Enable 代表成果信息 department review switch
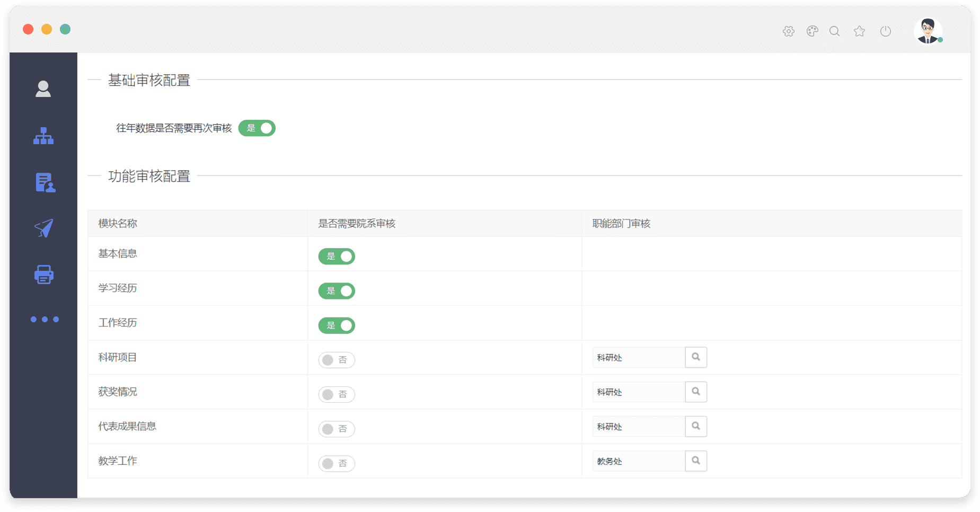 point(337,429)
